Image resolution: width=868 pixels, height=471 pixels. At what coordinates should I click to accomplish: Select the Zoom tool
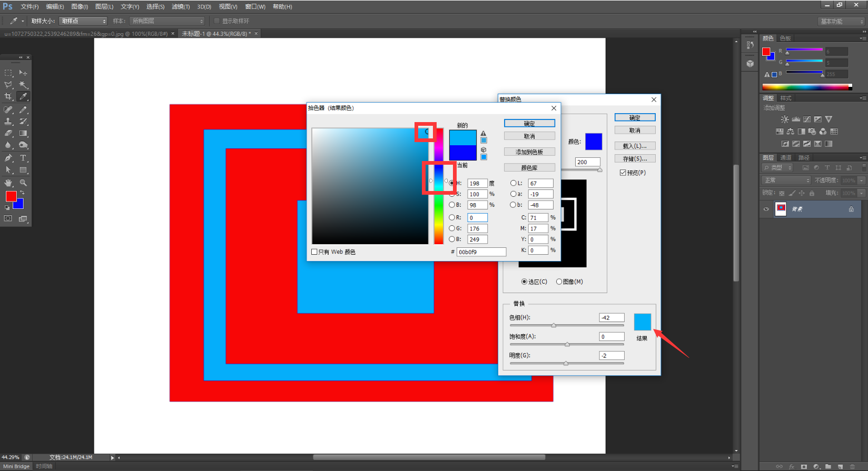click(23, 183)
